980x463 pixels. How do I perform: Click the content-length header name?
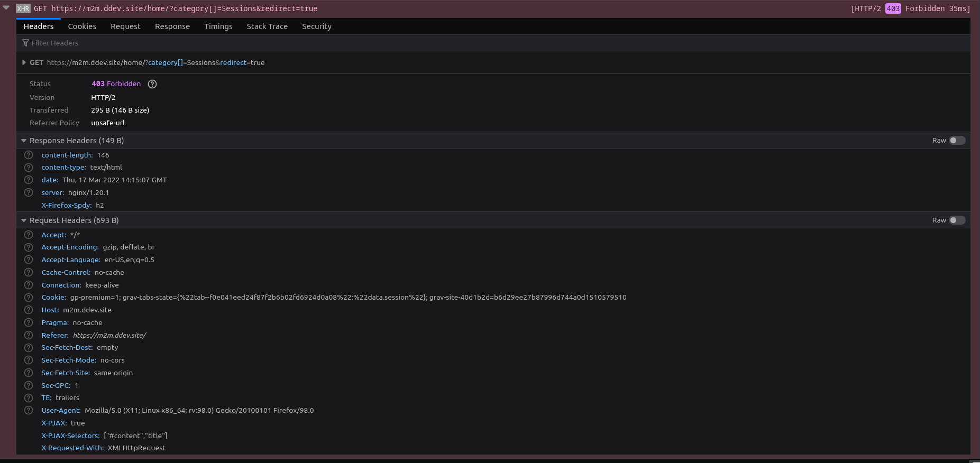[67, 155]
